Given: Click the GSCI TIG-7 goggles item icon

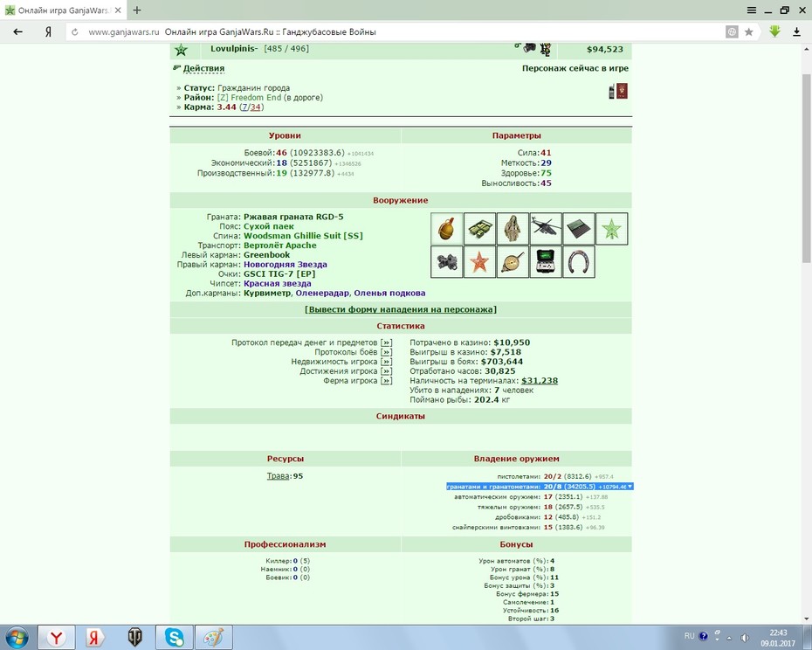Looking at the screenshot, I should tap(446, 262).
